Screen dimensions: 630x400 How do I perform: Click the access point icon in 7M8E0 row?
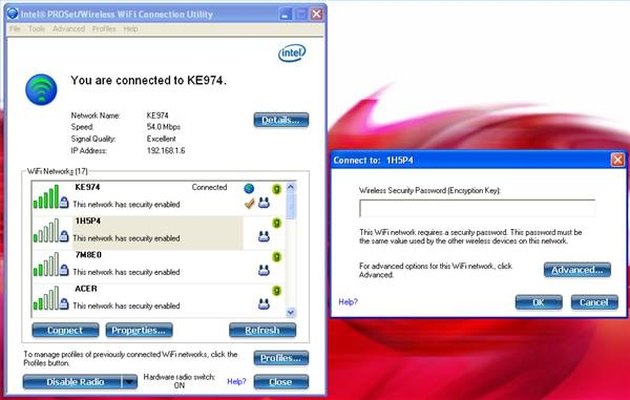click(x=264, y=270)
